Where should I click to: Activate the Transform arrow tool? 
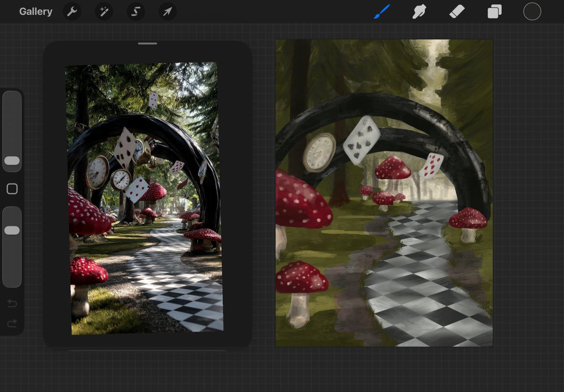(x=167, y=12)
